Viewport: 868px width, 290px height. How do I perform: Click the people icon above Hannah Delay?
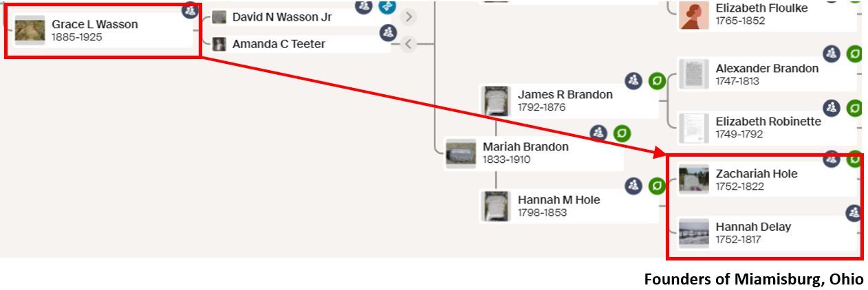point(854,213)
